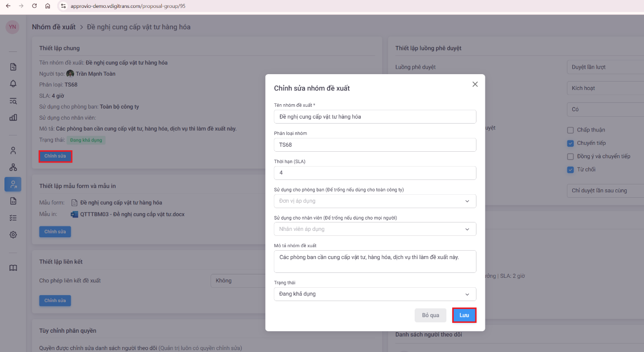The image size is (644, 352).
Task: Open the Trạng thái dropdown in the dialog
Action: (x=375, y=294)
